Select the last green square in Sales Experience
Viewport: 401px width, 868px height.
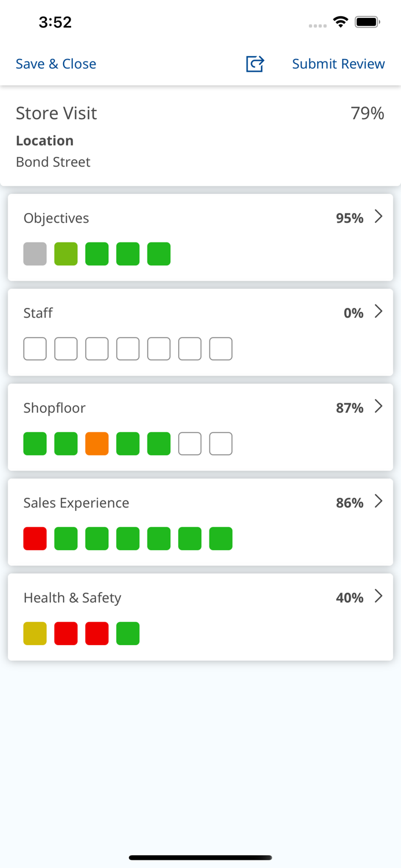click(220, 538)
